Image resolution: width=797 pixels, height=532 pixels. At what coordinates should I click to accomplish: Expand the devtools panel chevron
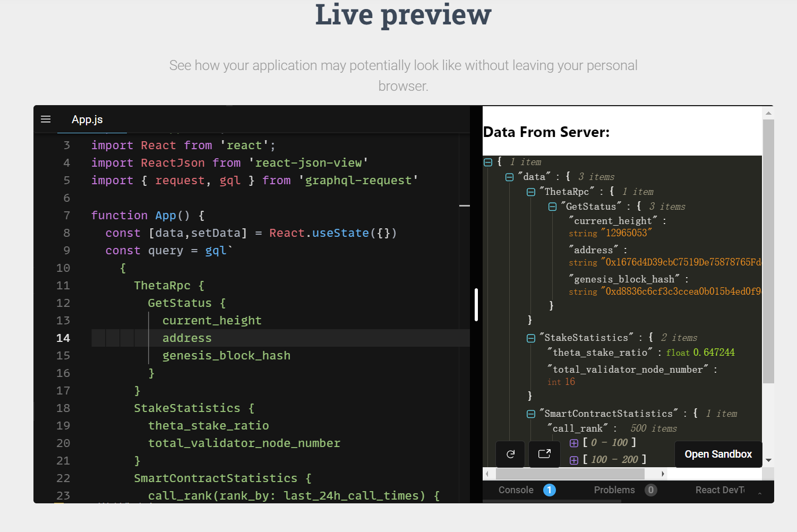[760, 493]
